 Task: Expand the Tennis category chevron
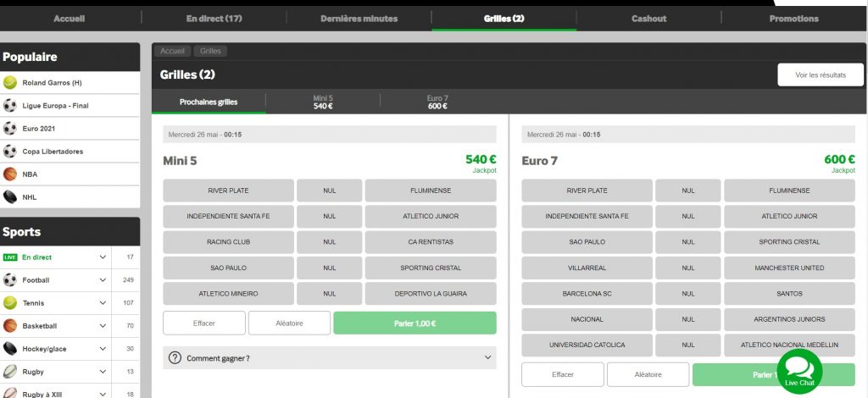tap(103, 303)
